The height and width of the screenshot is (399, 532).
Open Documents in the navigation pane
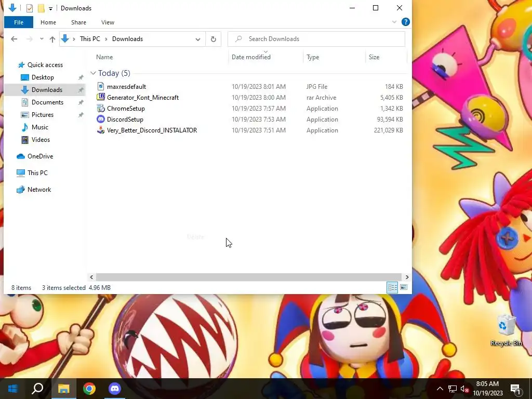[47, 102]
